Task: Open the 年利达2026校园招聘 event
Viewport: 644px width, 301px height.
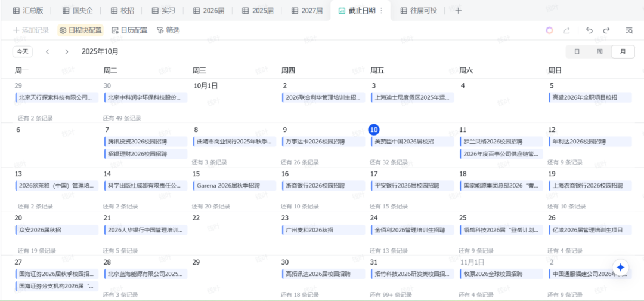Action: [x=590, y=142]
